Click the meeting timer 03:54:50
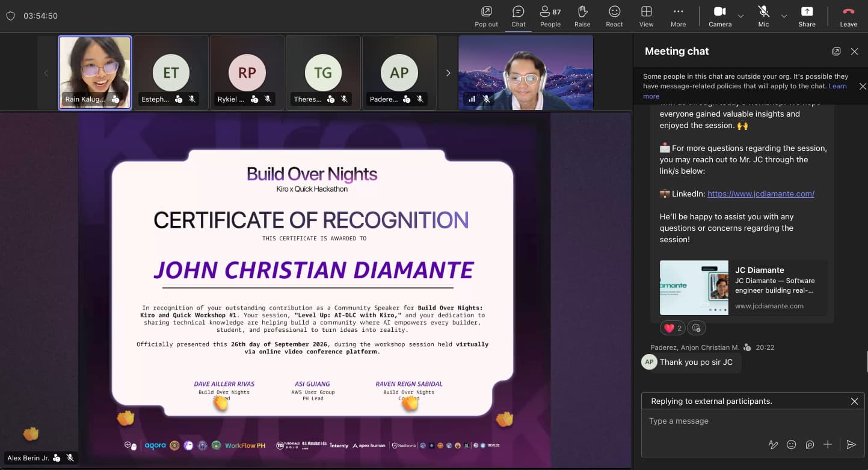This screenshot has height=470, width=868. tap(40, 16)
